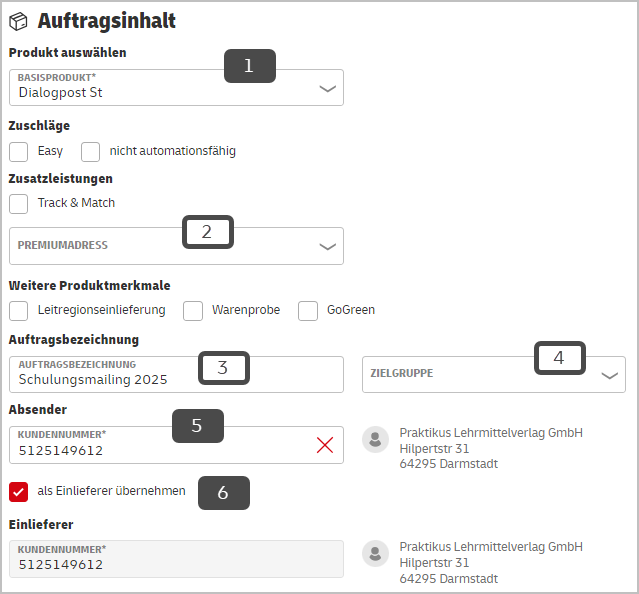The width and height of the screenshot is (639, 594).
Task: Enable Track & Match checkbox
Action: (x=19, y=204)
